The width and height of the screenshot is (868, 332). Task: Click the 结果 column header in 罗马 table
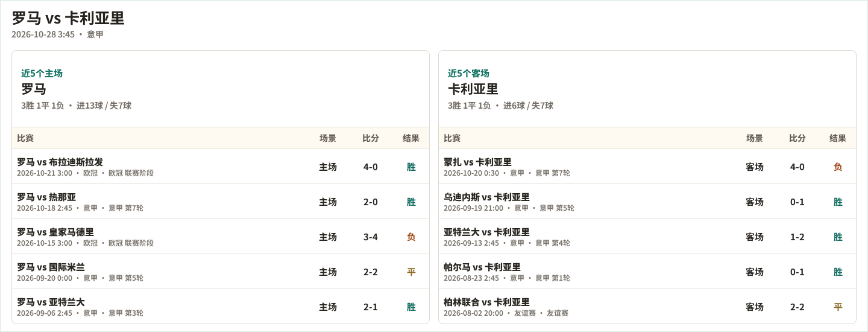pos(411,138)
